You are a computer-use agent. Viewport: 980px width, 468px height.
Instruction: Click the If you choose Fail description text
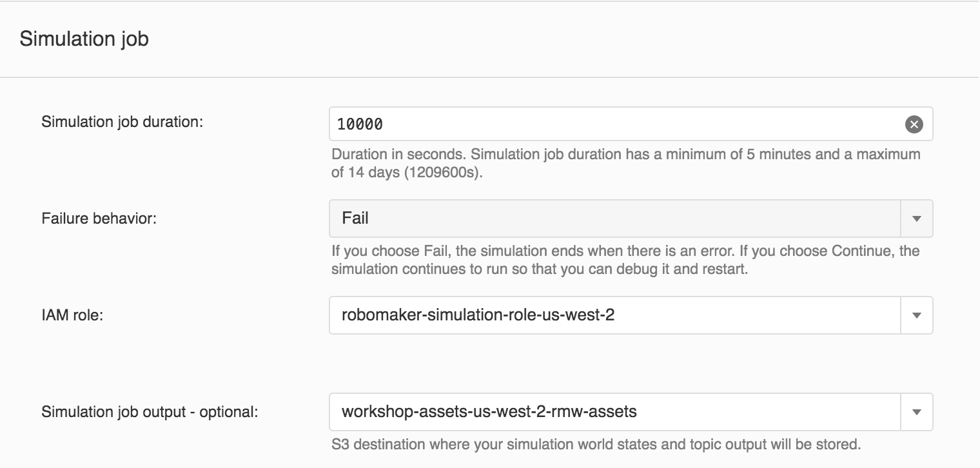pyautogui.click(x=625, y=260)
